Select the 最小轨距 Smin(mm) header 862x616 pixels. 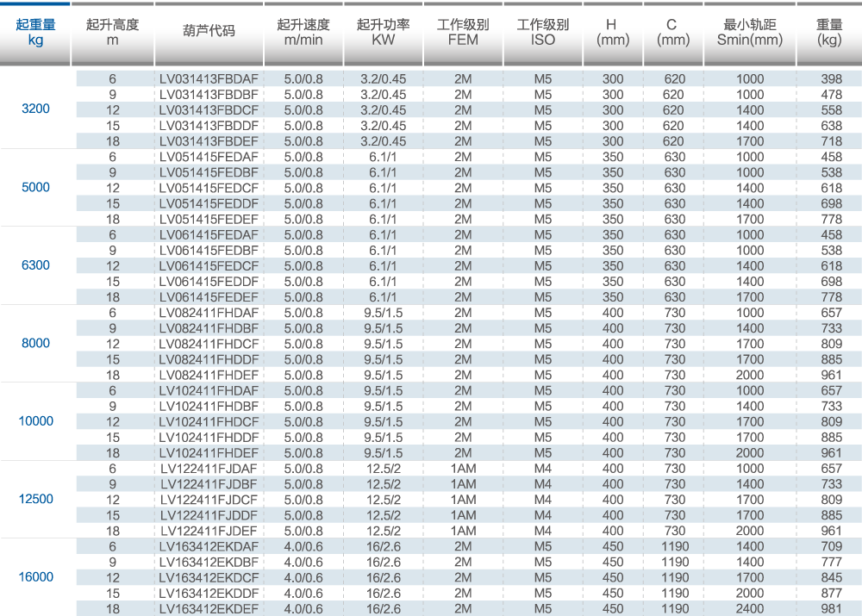tap(749, 33)
